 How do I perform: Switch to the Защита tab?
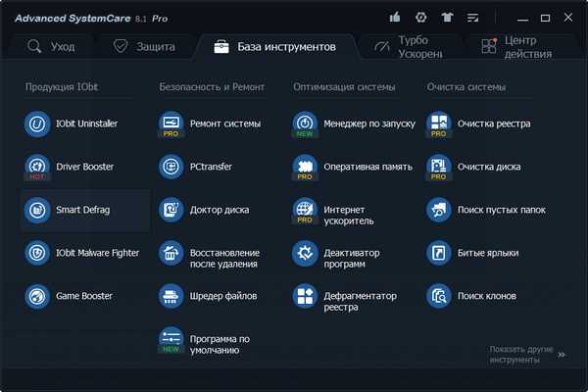click(x=144, y=47)
